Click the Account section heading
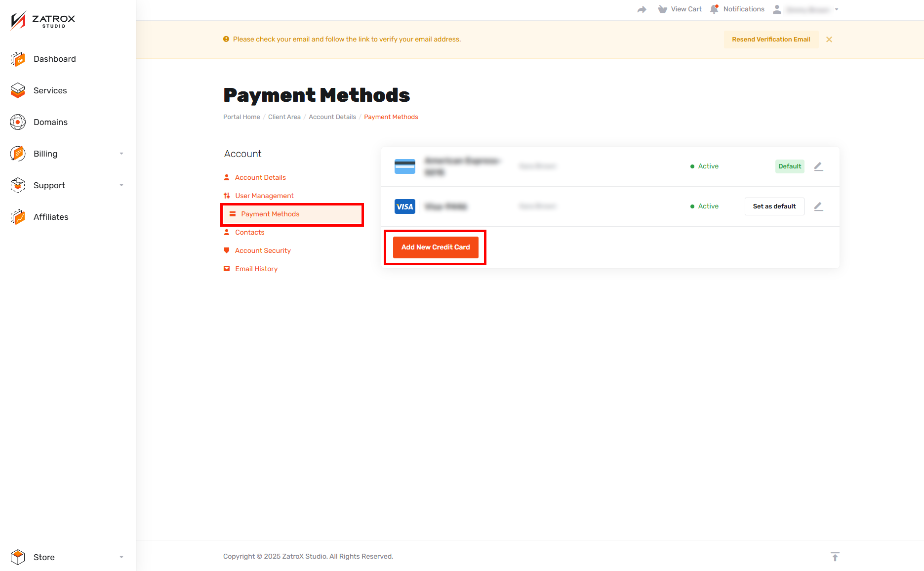 [x=243, y=154]
